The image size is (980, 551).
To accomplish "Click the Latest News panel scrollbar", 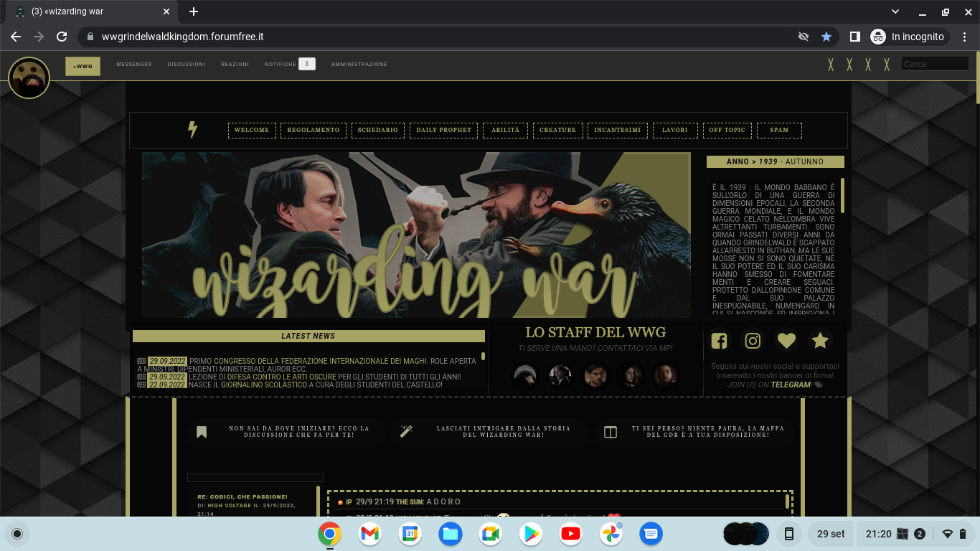I will (x=484, y=357).
